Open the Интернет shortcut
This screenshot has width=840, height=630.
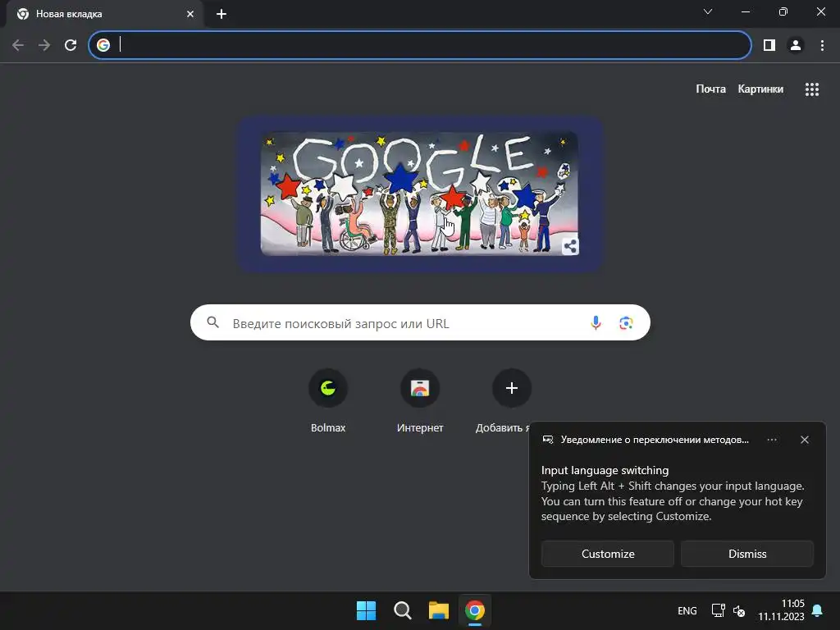tap(420, 400)
